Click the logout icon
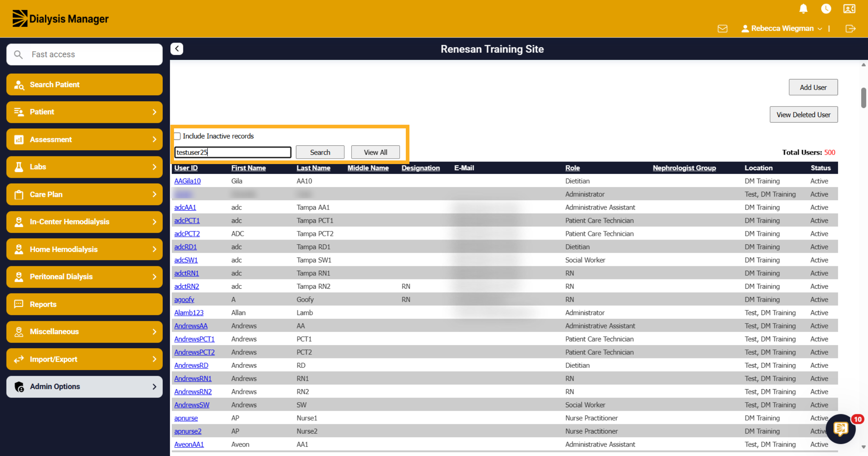868x456 pixels. coord(850,29)
